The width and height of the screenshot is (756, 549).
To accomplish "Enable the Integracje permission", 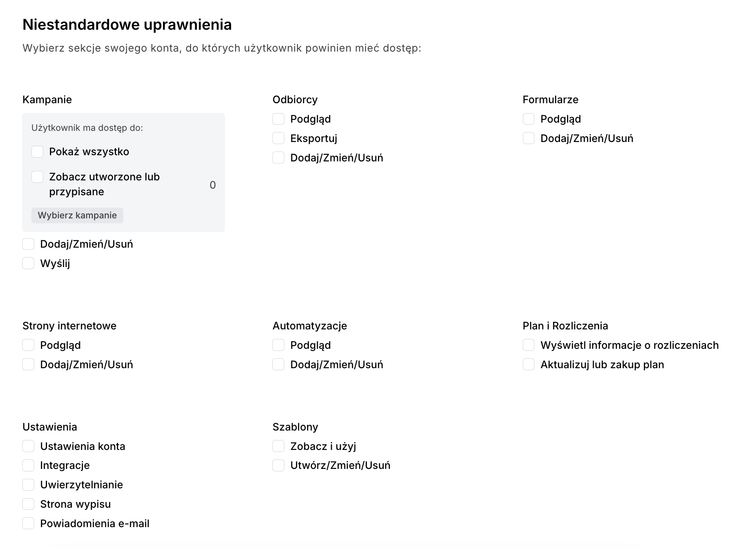I will (28, 466).
